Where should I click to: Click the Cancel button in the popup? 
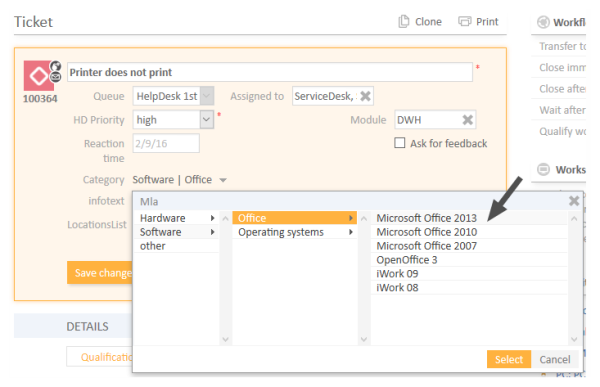pos(555,359)
